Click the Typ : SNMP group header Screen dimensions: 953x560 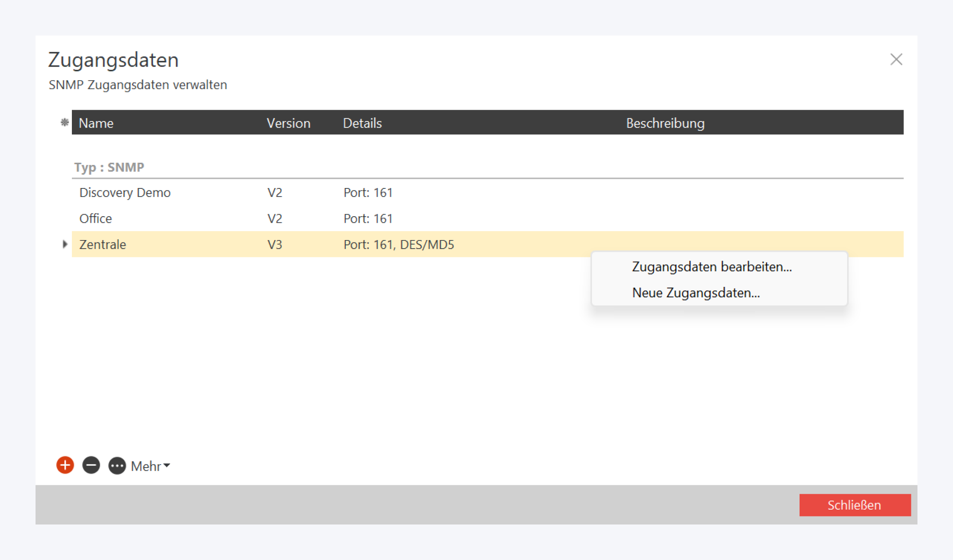[x=109, y=167]
